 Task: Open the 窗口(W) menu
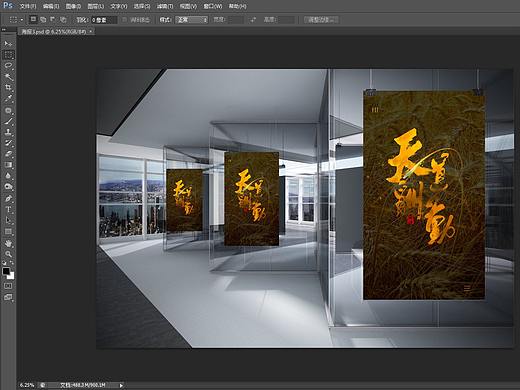pyautogui.click(x=213, y=6)
